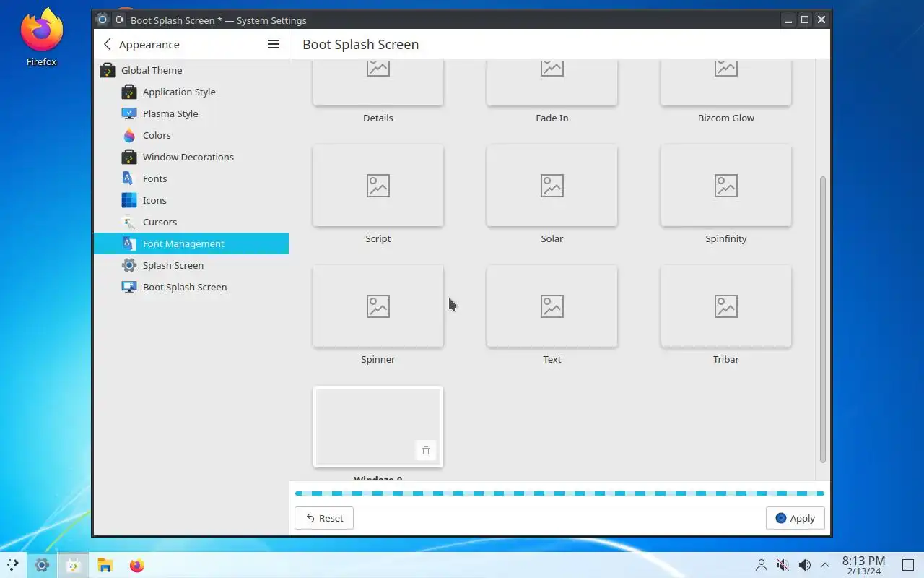This screenshot has width=924, height=578.
Task: Open the clock showing 8:13 PM
Action: click(x=863, y=565)
